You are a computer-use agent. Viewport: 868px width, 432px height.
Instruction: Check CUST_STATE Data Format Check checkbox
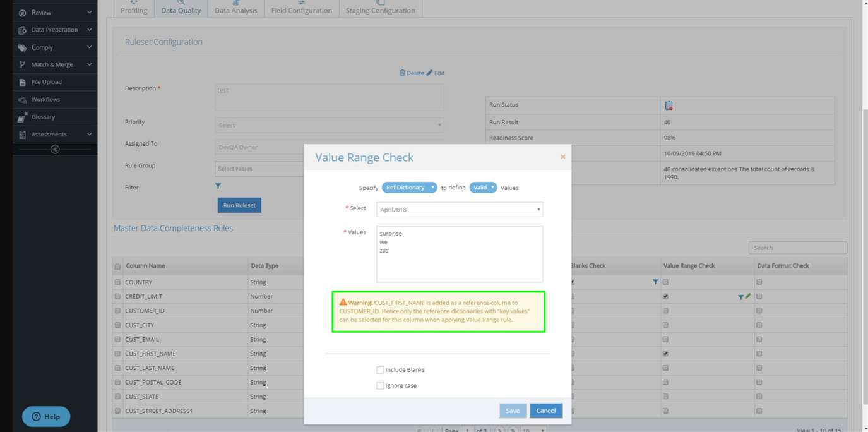tap(759, 397)
